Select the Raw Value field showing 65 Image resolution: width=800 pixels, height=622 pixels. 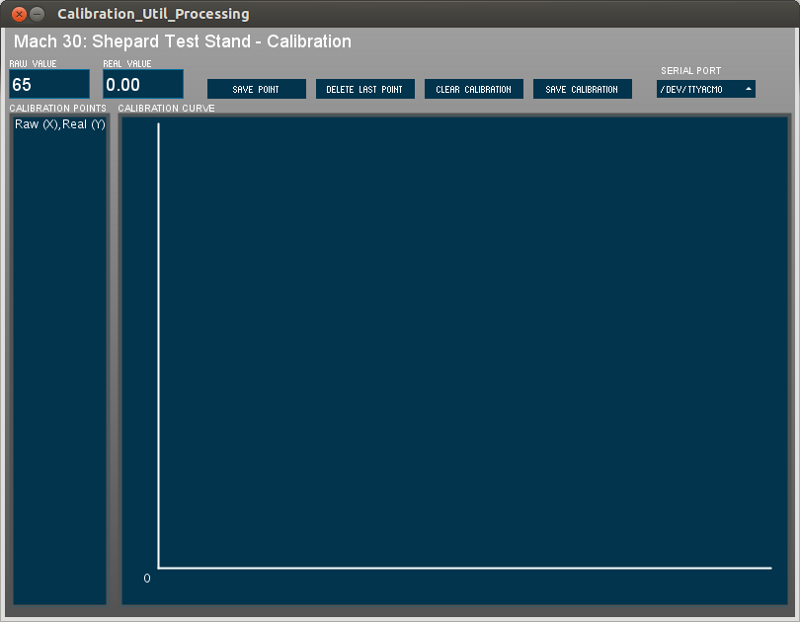[x=49, y=85]
